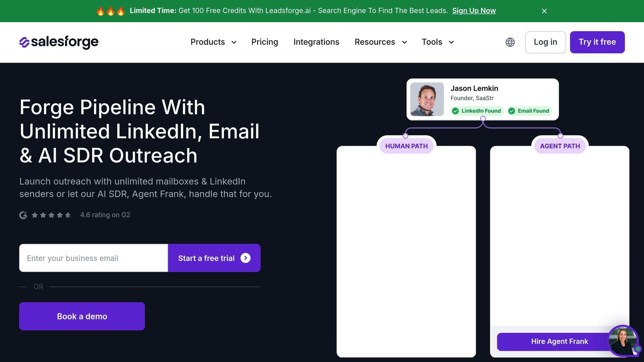Expand the Resources dropdown menu

point(381,42)
